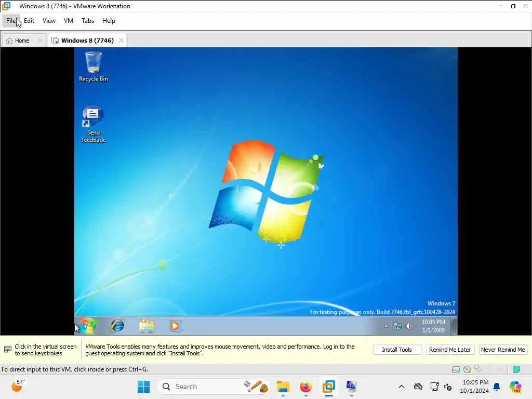Restore the VMware Workstation window
This screenshot has height=399, width=532.
pyautogui.click(x=513, y=6)
